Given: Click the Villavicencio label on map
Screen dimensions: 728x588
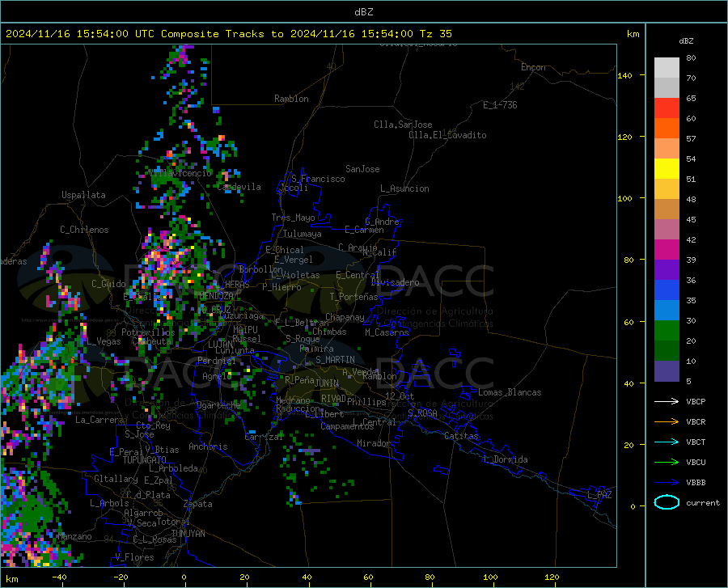Looking at the screenshot, I should coord(180,173).
